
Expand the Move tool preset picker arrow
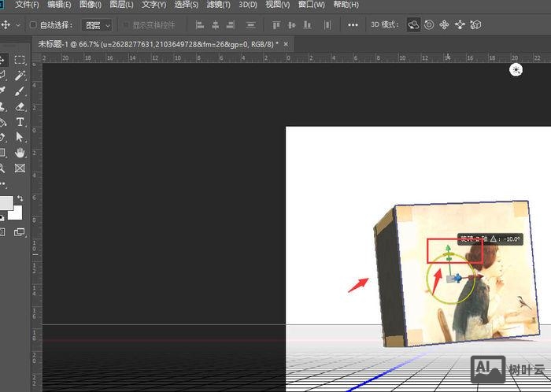(x=18, y=25)
